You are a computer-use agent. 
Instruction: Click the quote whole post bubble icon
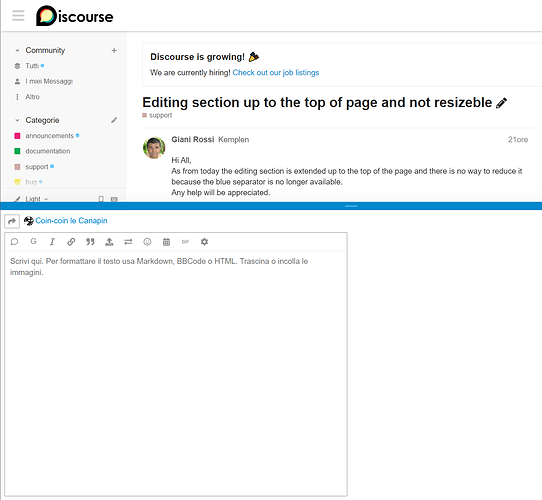[14, 242]
